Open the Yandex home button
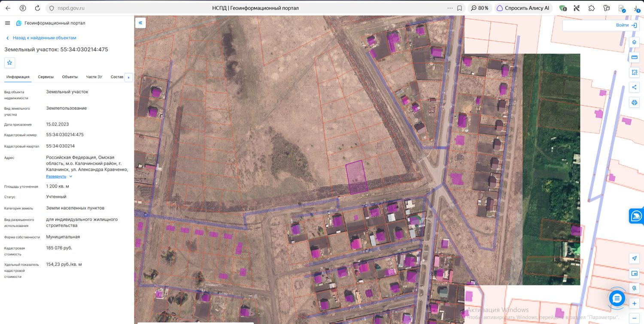Screen dimensions: 644x324 tap(22, 8)
